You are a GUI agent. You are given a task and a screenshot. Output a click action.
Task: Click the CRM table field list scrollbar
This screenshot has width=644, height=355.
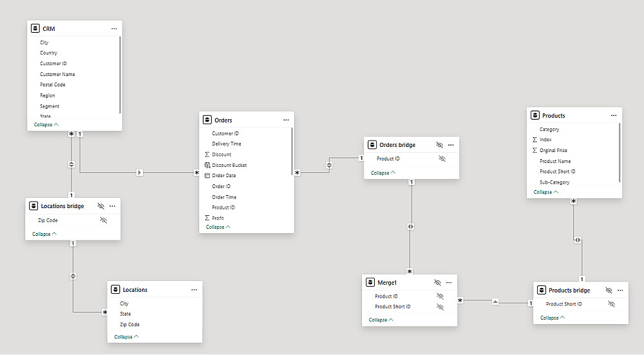120,75
